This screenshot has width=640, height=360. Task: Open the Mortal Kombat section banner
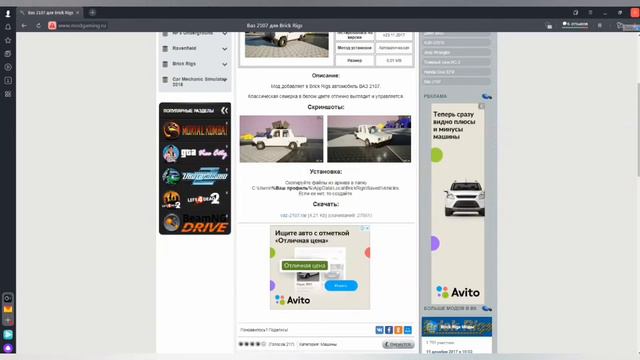[195, 130]
